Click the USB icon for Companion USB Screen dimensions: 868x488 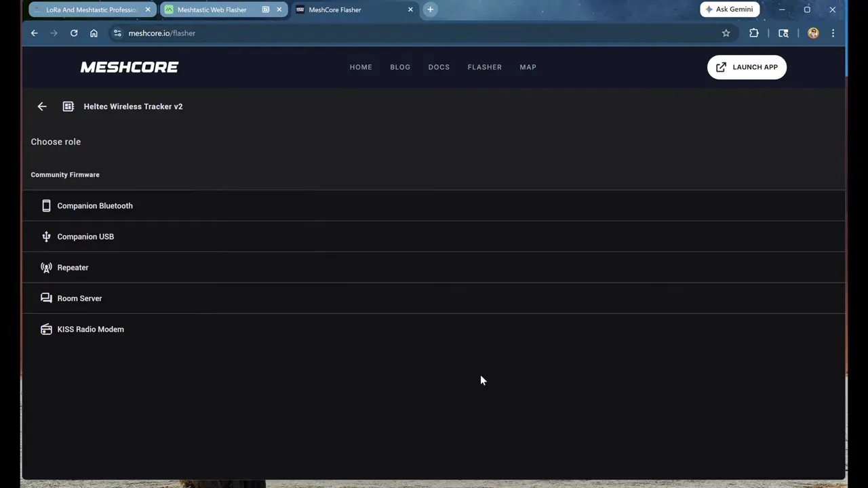pyautogui.click(x=46, y=237)
